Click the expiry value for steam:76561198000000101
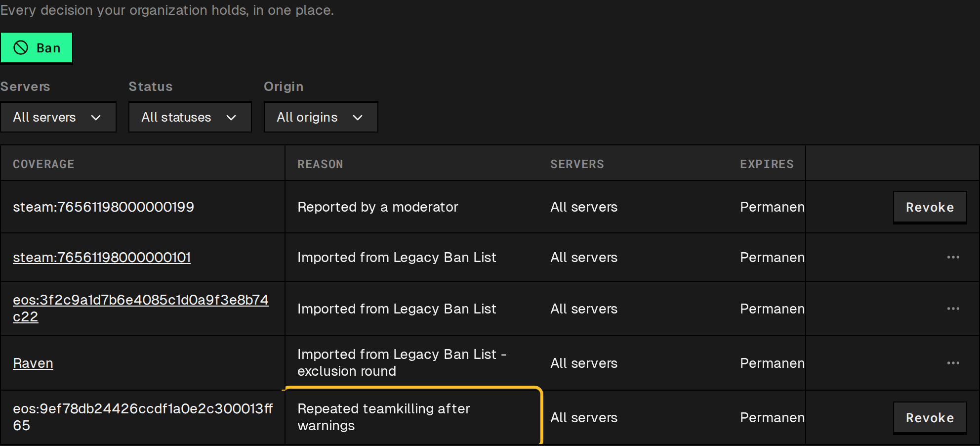The width and height of the screenshot is (980, 446). [772, 257]
